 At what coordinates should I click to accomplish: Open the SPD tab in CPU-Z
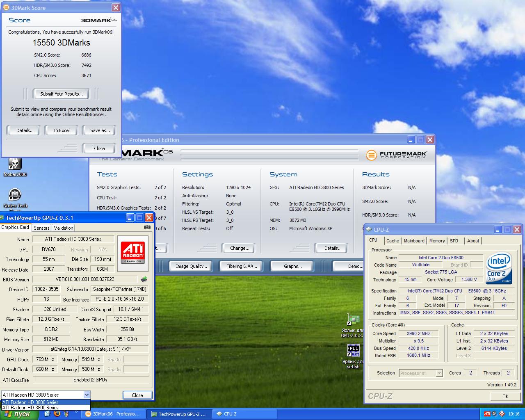pos(454,241)
